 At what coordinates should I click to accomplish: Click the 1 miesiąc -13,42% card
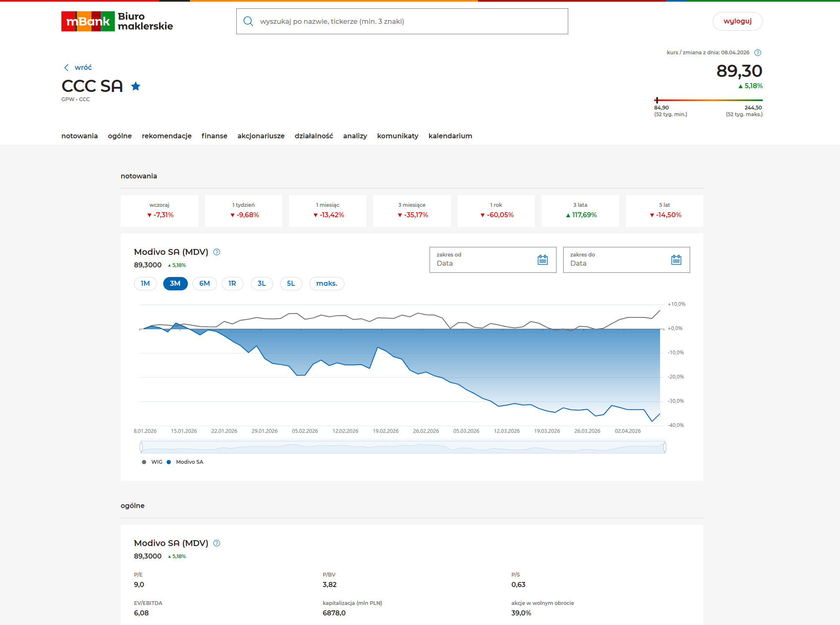328,211
